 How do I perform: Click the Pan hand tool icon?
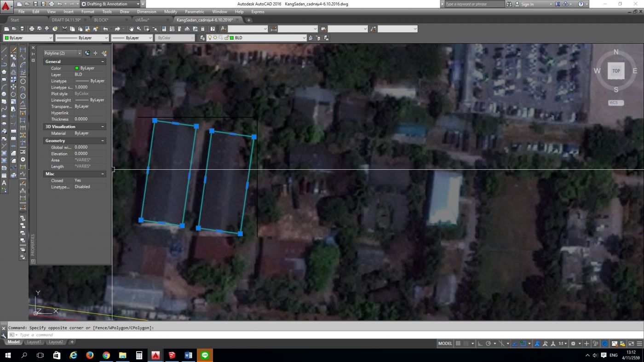[132, 29]
